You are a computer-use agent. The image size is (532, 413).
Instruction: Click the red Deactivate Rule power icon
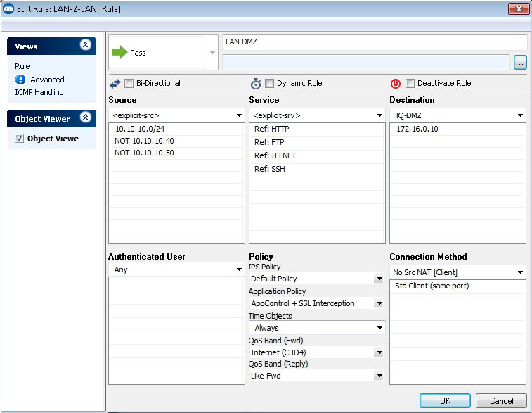(x=396, y=83)
